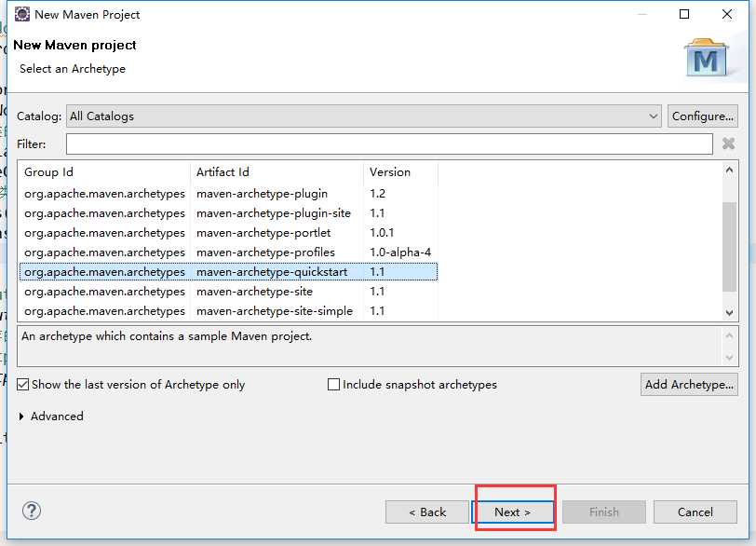
Task: Click the Cancel button
Action: tap(695, 512)
